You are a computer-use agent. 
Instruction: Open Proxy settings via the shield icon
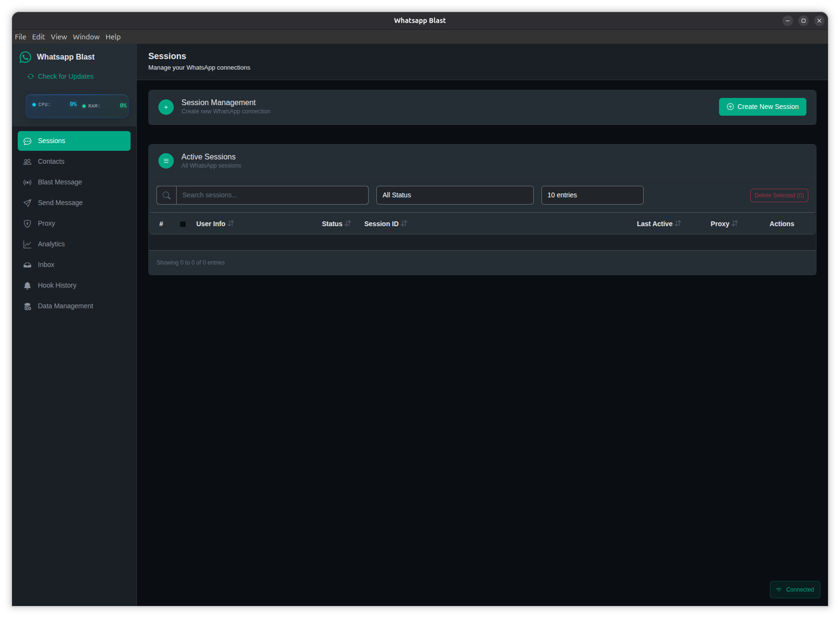point(27,223)
